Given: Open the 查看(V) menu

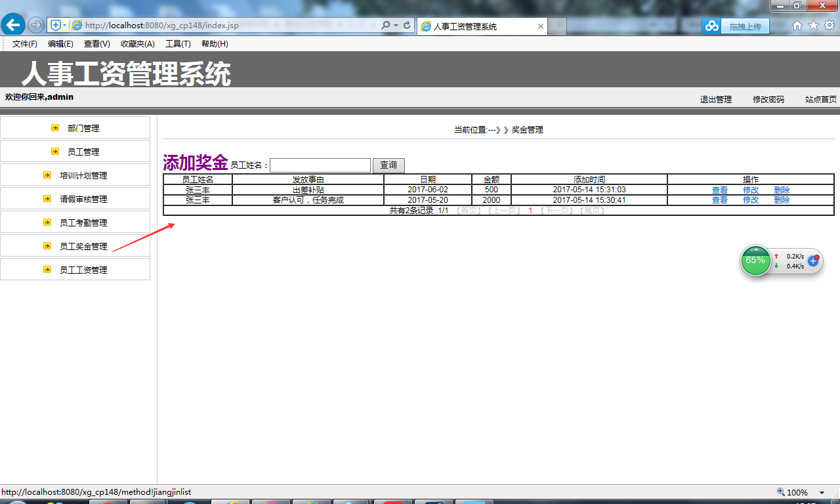Looking at the screenshot, I should [x=97, y=44].
